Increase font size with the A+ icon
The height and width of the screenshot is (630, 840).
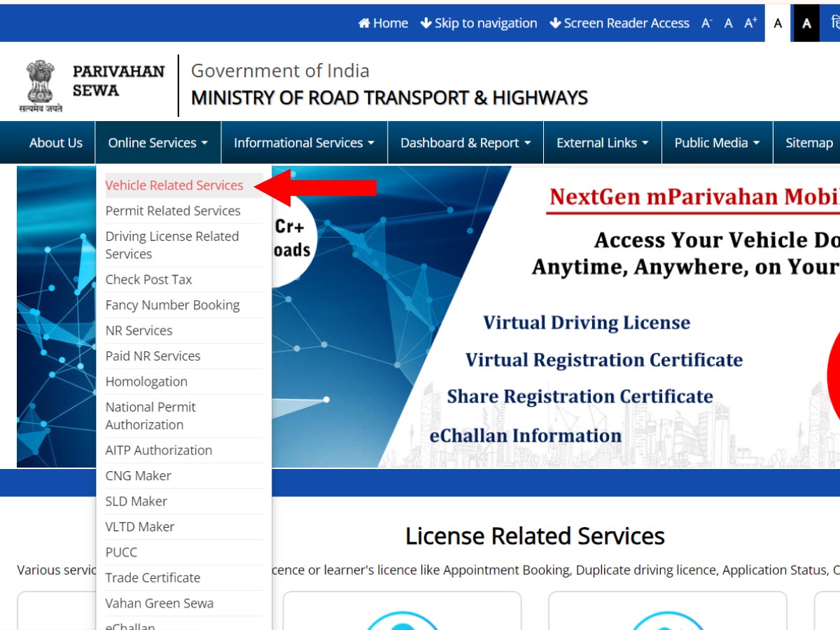750,22
